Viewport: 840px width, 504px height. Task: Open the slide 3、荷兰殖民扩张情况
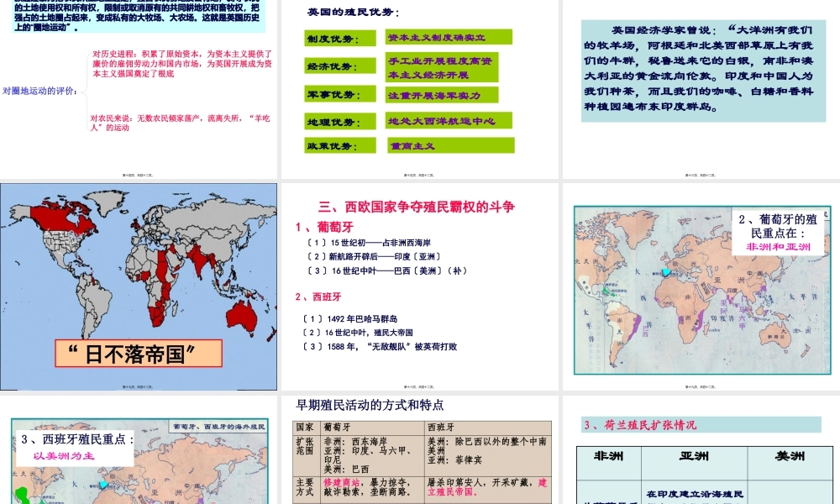tap(701, 450)
